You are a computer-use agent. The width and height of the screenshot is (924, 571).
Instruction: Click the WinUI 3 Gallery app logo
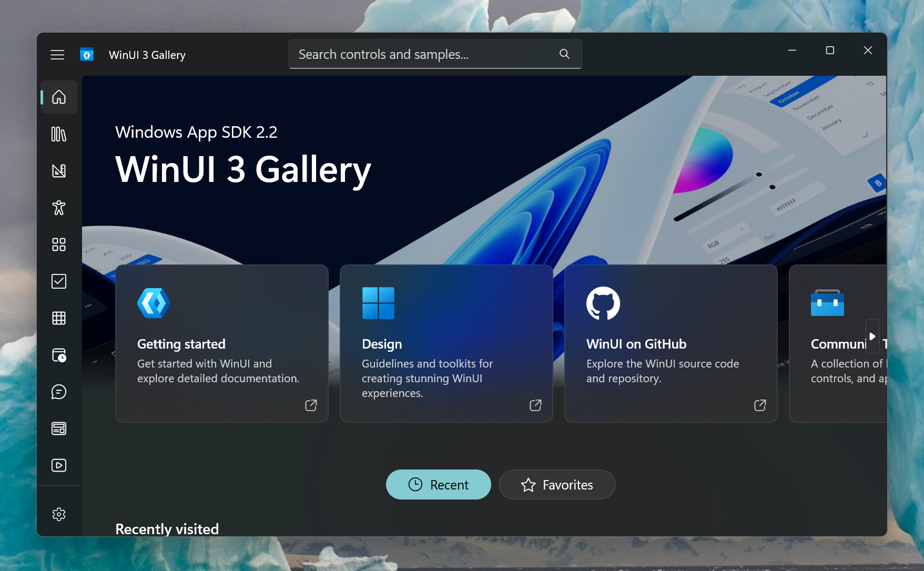(87, 55)
